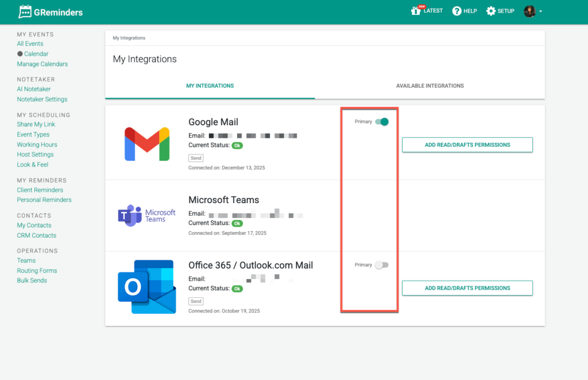Switch to Available Integrations tab

430,86
